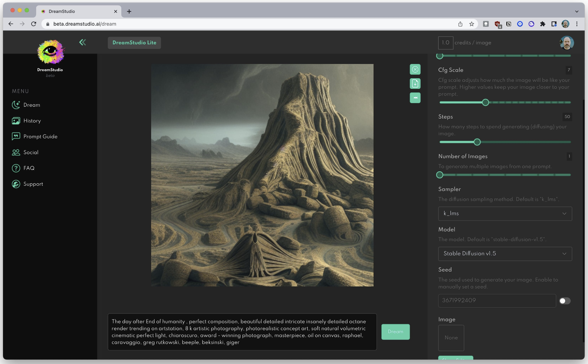Click the collapse sidebar double-chevron icon
This screenshot has width=588, height=364.
[83, 42]
